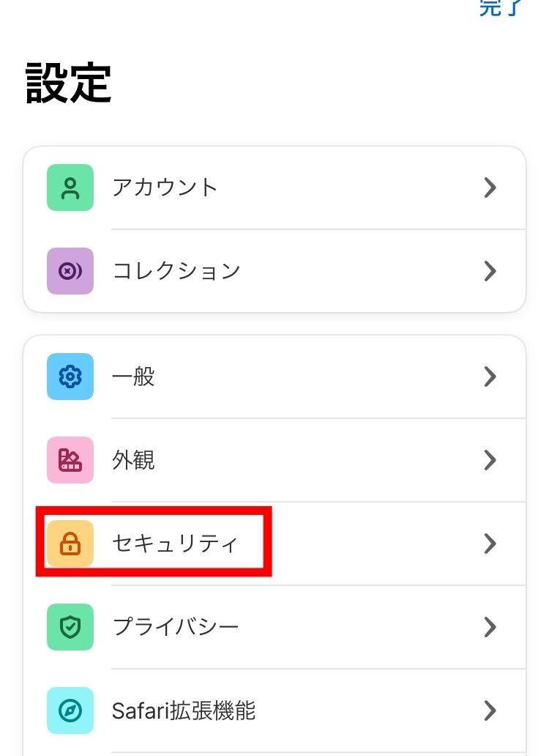549x756 pixels.
Task: Select the プライバシー label
Action: point(176,627)
